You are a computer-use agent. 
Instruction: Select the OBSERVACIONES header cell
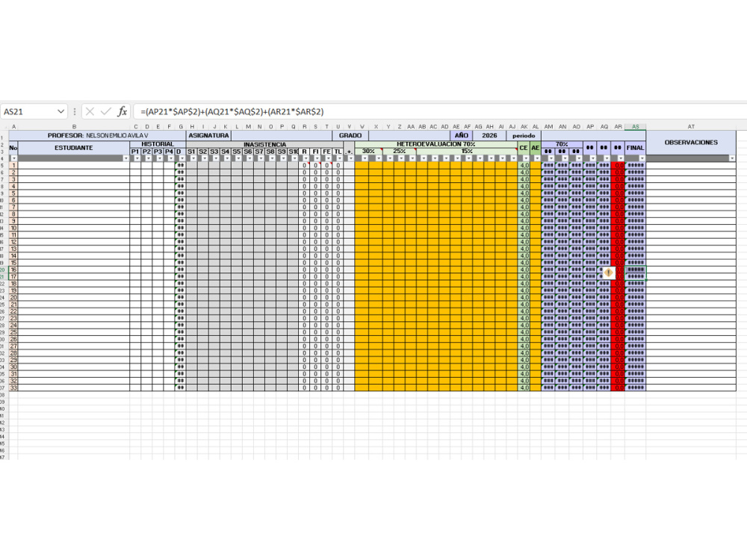[691, 143]
